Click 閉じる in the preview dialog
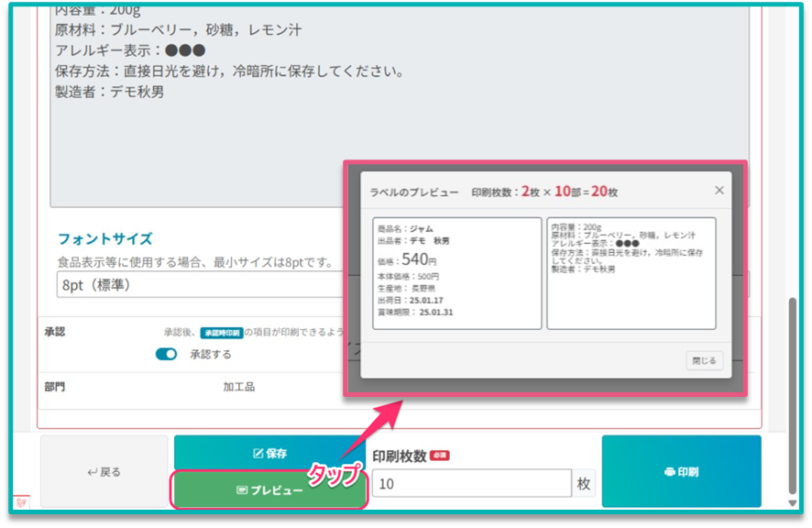Viewport: 812px width, 528px height. click(704, 360)
